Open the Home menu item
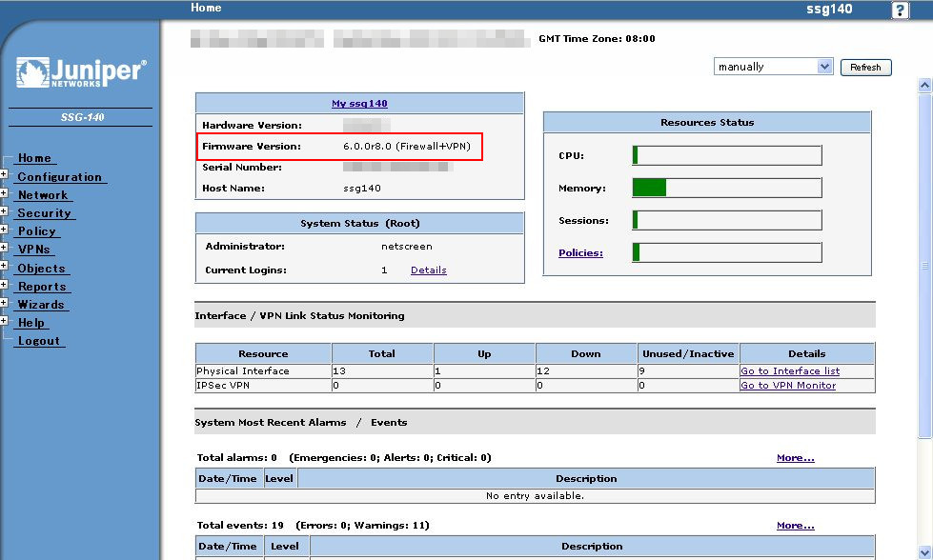Viewport: 933px width, 560px height. tap(34, 158)
